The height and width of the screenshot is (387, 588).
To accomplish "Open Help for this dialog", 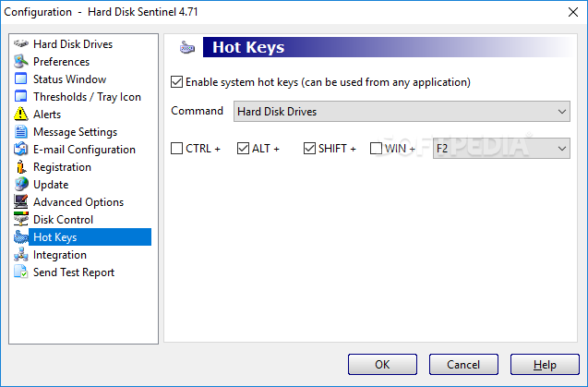I will pyautogui.click(x=545, y=365).
